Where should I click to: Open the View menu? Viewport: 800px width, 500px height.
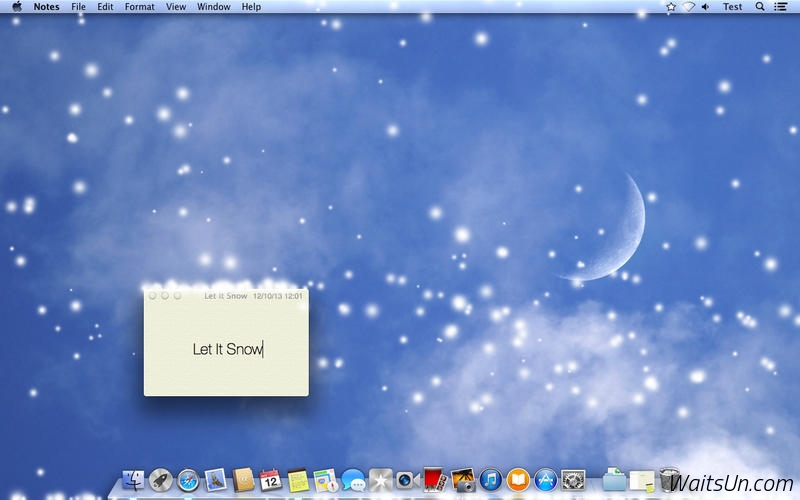click(176, 7)
